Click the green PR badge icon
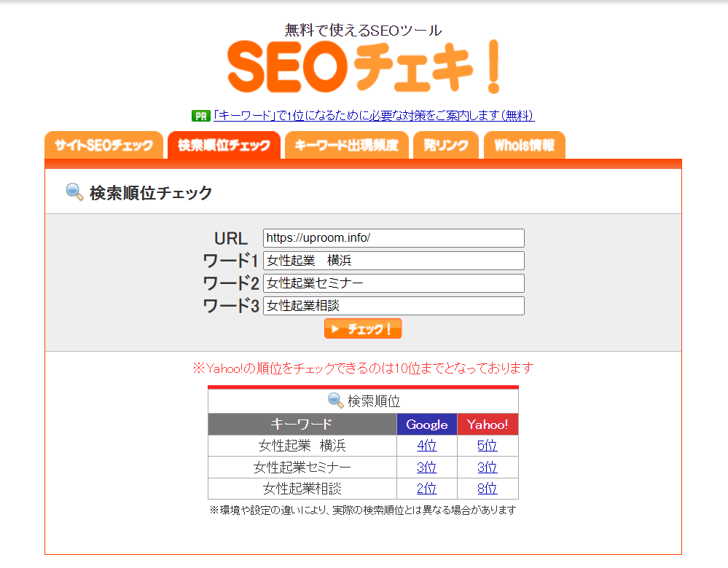The width and height of the screenshot is (728, 568). pos(200,116)
